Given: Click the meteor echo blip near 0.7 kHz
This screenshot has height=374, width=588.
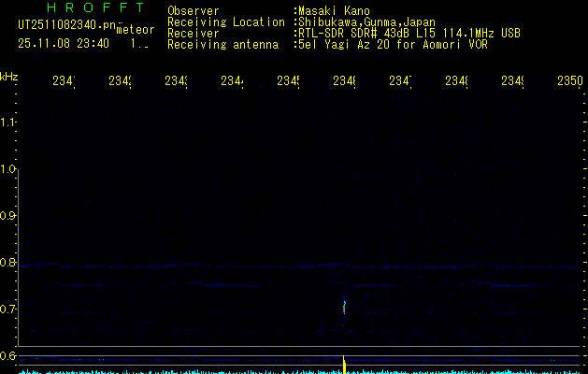Looking at the screenshot, I should 344,306.
